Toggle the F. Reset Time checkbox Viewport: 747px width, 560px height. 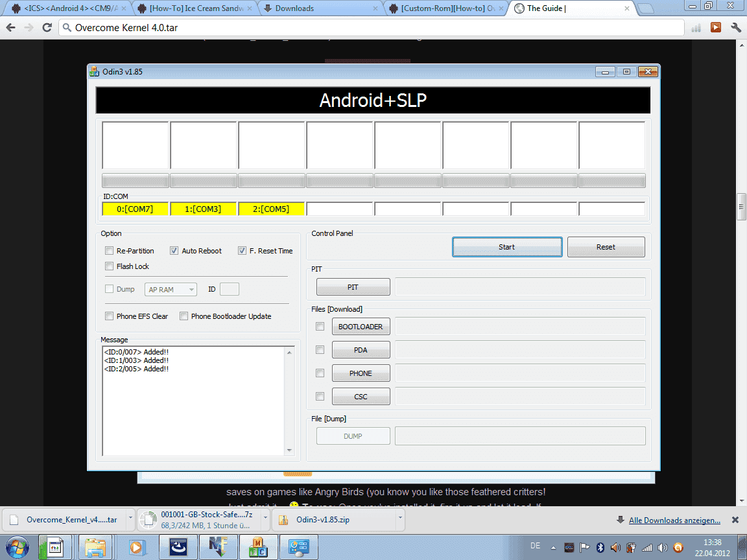click(242, 250)
